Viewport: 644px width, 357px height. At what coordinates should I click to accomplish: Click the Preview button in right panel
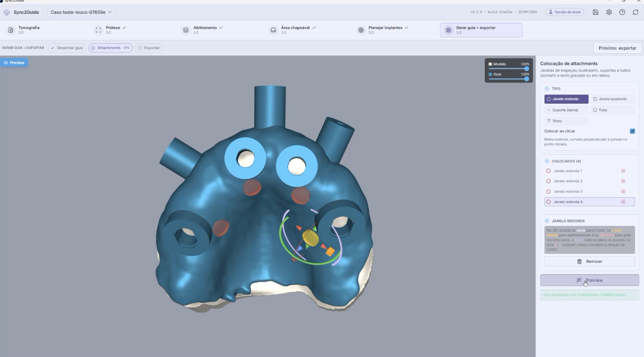[590, 280]
